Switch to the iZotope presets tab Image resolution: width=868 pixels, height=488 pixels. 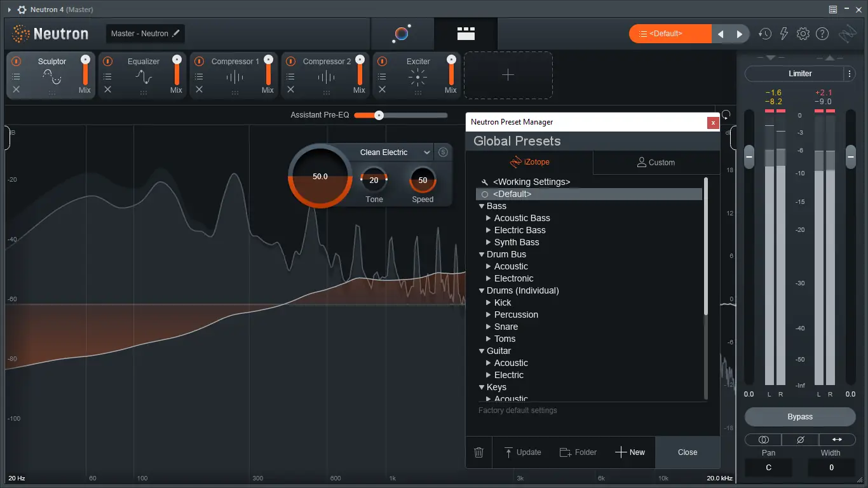coord(529,163)
